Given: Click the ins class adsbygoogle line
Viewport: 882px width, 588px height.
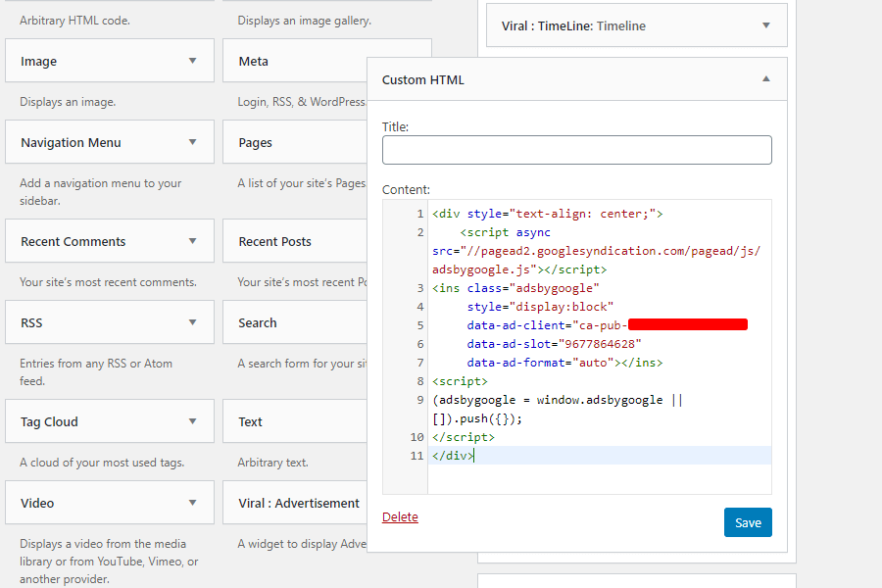Looking at the screenshot, I should click(515, 288).
